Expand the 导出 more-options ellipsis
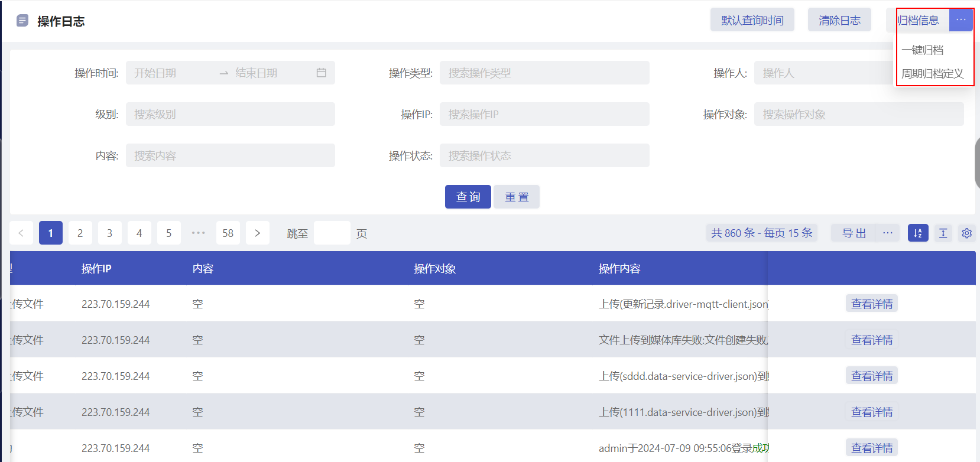Image resolution: width=980 pixels, height=462 pixels. click(888, 233)
